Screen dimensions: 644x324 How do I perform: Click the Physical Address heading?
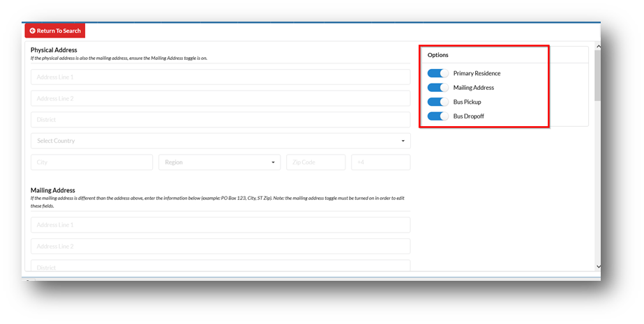[x=54, y=50]
